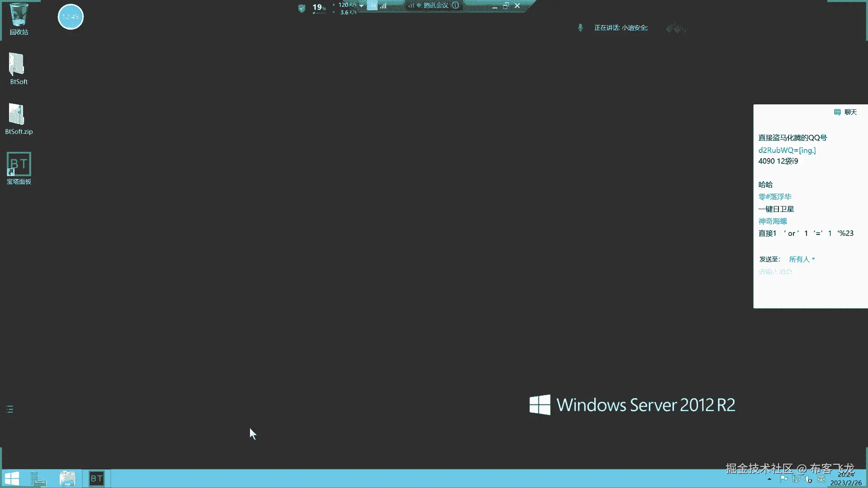Image resolution: width=868 pixels, height=488 pixels.
Task: Click the 零#落浮华 sender name
Action: [775, 197]
